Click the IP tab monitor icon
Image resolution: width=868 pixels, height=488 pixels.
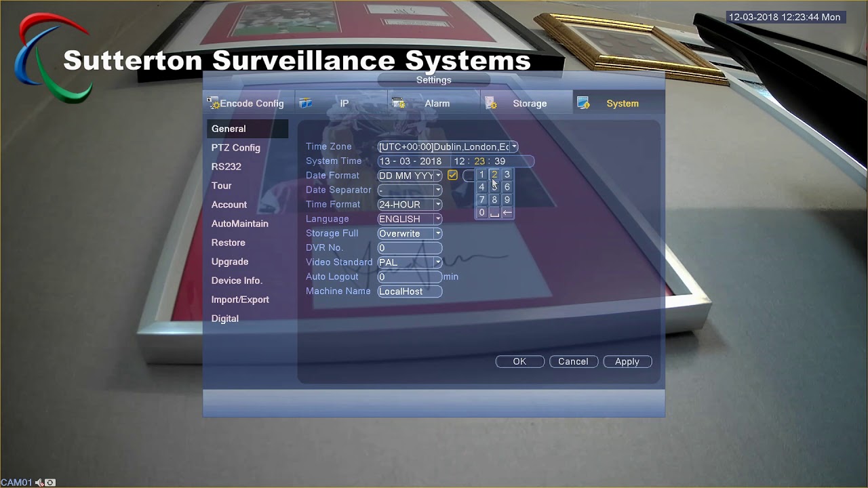(x=306, y=103)
